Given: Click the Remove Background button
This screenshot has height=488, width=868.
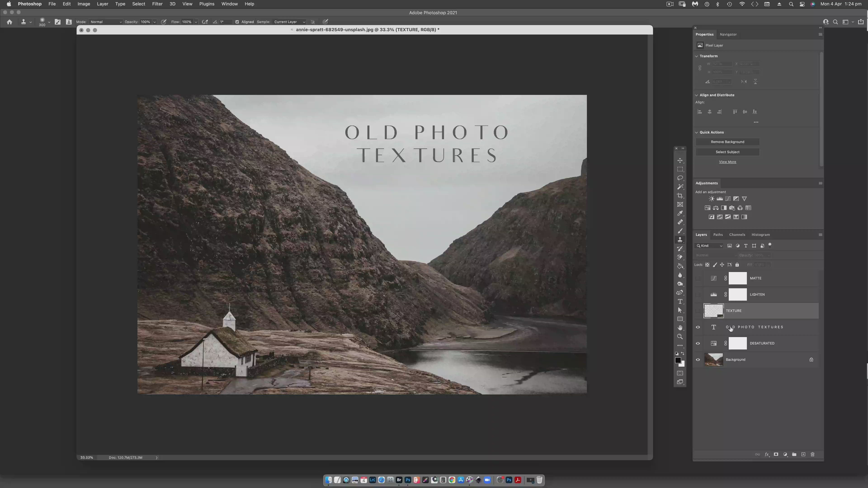Looking at the screenshot, I should point(727,142).
